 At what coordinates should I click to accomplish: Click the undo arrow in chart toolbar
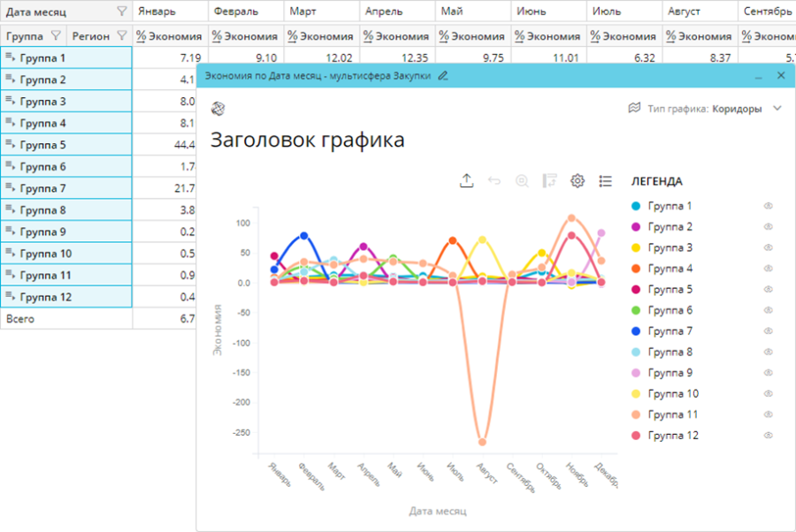[x=494, y=180]
